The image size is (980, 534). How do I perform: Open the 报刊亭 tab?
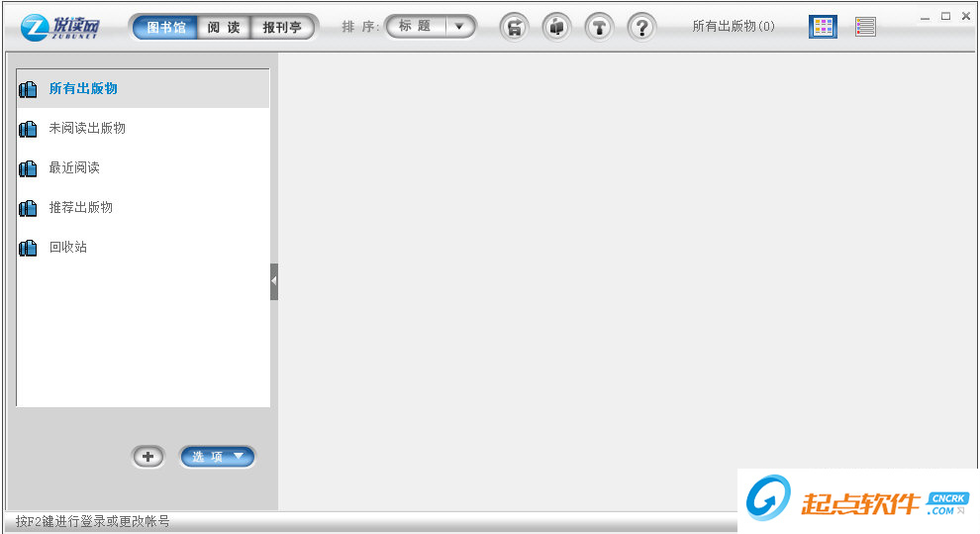(282, 28)
